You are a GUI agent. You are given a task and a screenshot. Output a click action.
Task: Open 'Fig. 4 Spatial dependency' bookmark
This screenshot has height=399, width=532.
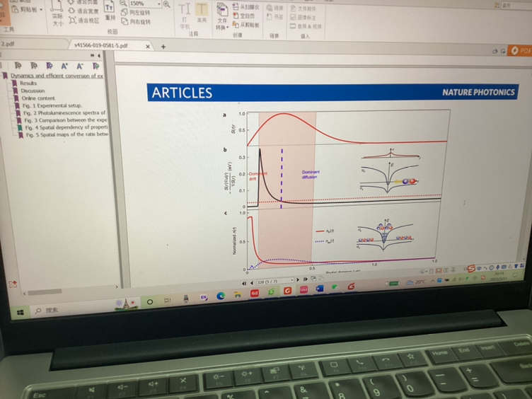[x=66, y=127]
